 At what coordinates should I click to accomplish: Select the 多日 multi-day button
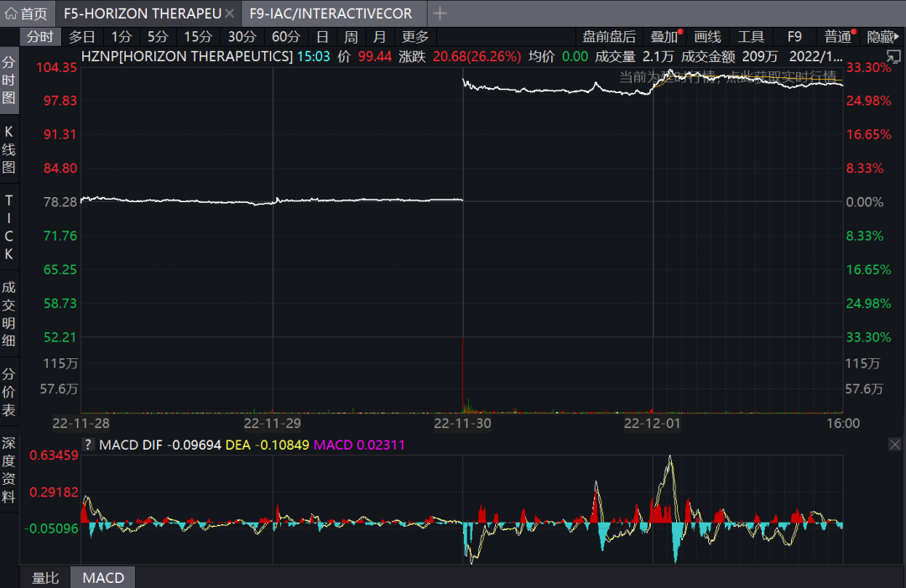click(82, 37)
